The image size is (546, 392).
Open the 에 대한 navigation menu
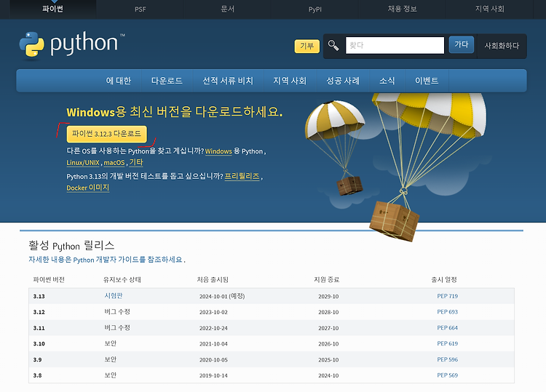[119, 81]
